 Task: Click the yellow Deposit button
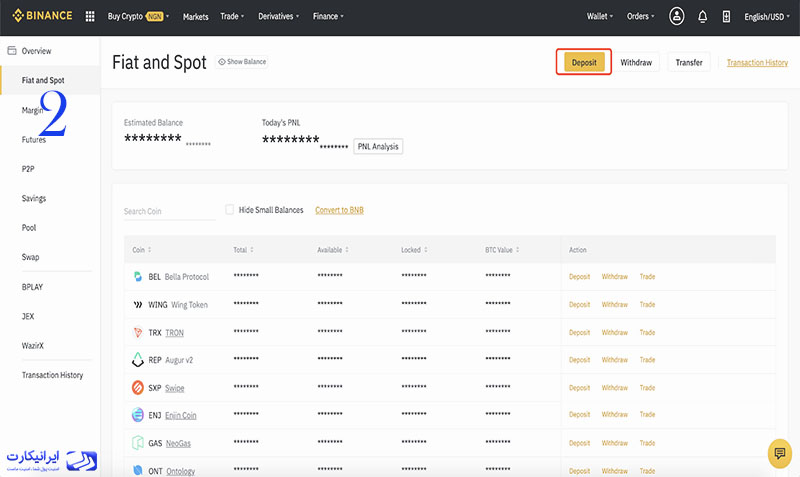click(x=584, y=62)
